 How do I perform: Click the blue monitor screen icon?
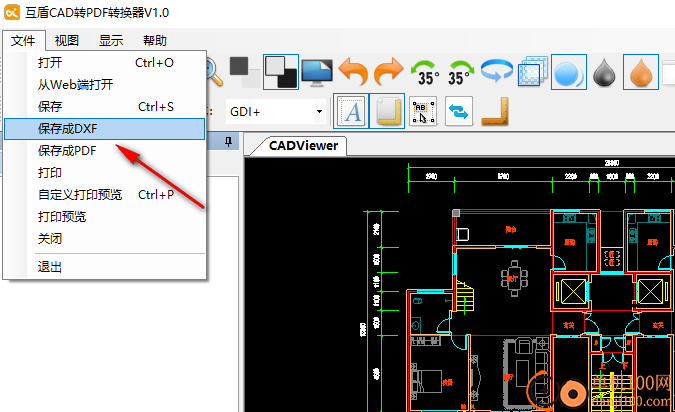coord(317,72)
